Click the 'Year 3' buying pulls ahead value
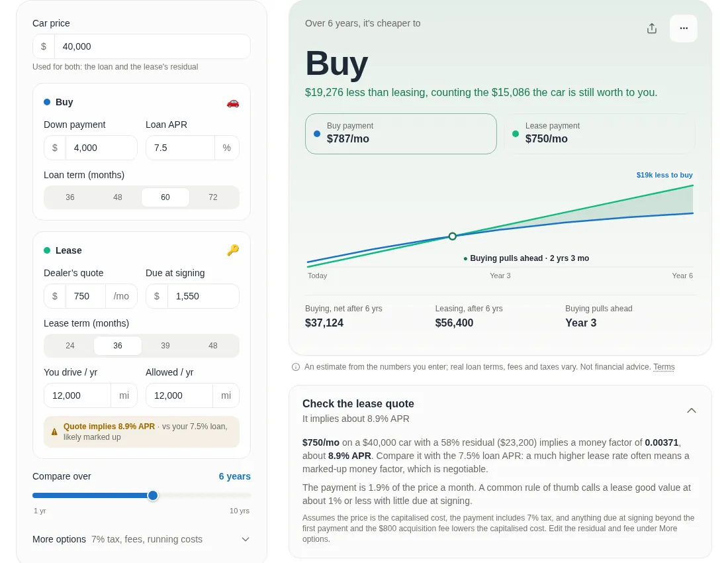This screenshot has width=728, height=563. tap(580, 323)
